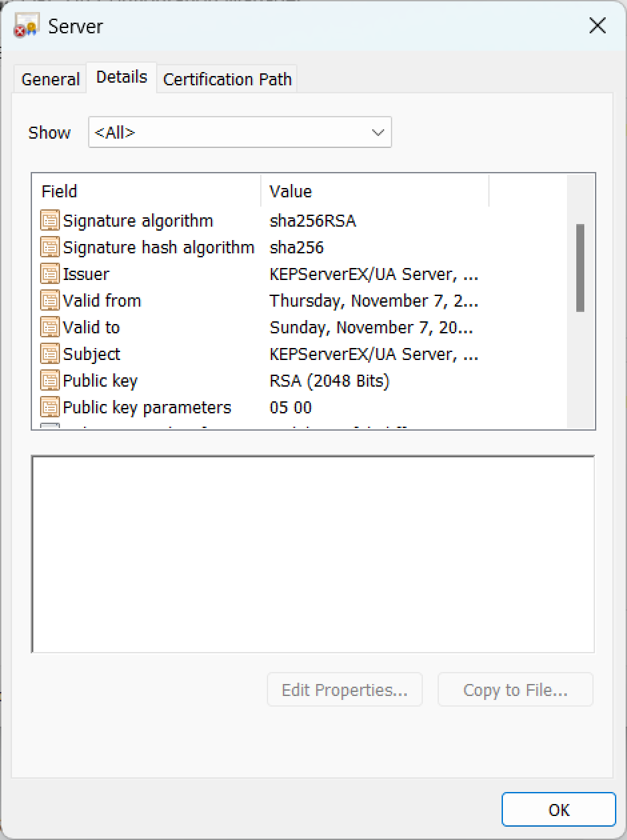This screenshot has height=840, width=627.
Task: Click inside the empty value details box
Action: (313, 554)
